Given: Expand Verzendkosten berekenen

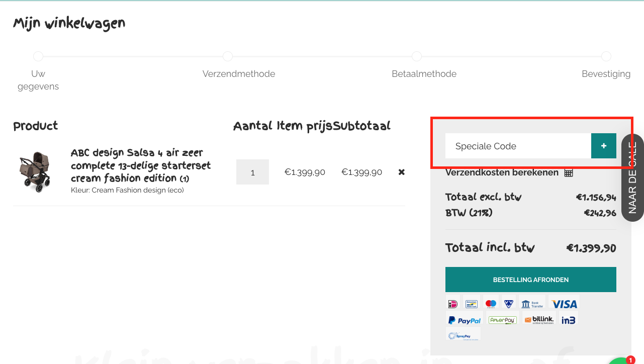Looking at the screenshot, I should (502, 172).
